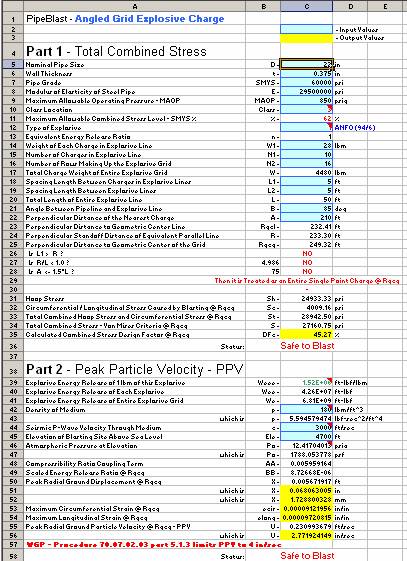This screenshot has width=407, height=561.
Task: Click the Single Point Charge note in row 29
Action: coord(307,280)
